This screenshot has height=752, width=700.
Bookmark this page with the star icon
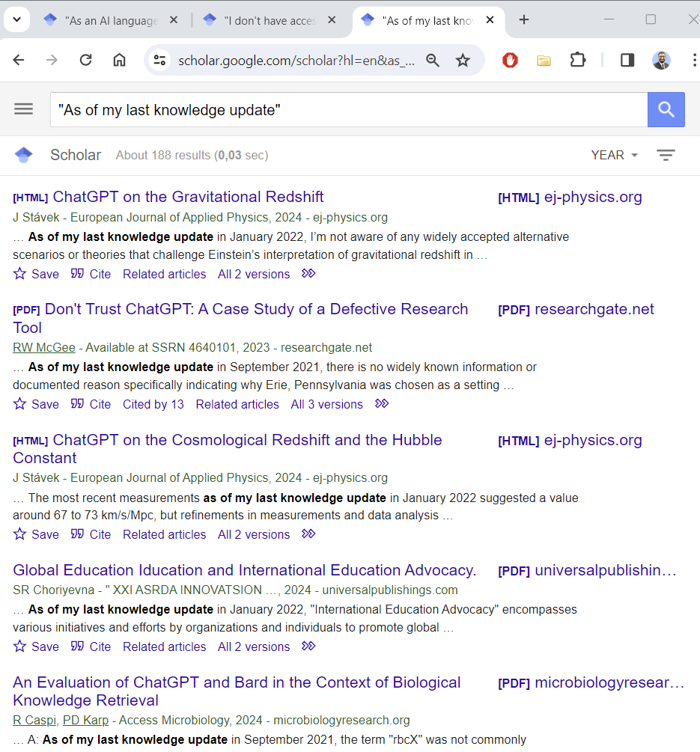[x=463, y=60]
